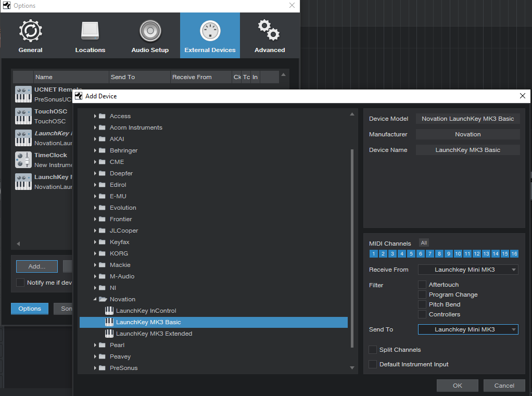The height and width of the screenshot is (396, 532).
Task: Click the Behringer folder icon
Action: coord(102,150)
